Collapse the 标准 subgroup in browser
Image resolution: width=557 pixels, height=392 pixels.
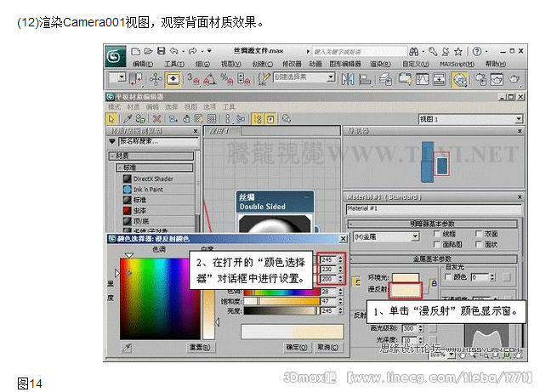155,168
